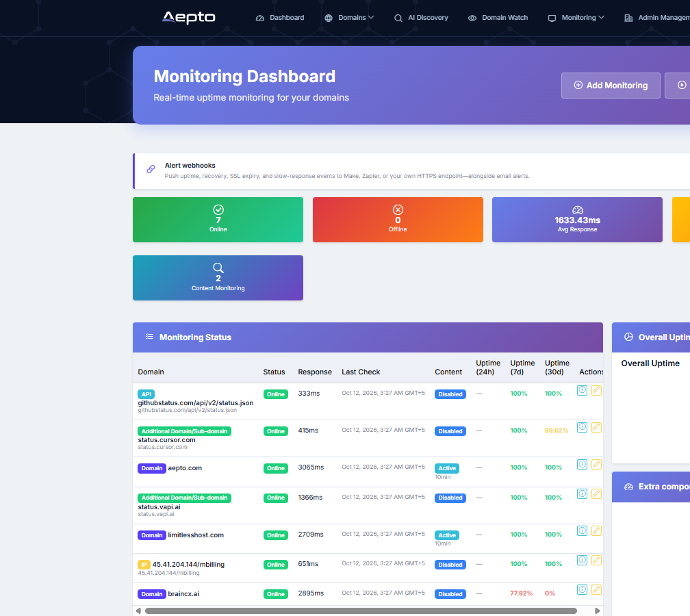Select the Avg Response card
690x616 pixels.
[x=577, y=220]
